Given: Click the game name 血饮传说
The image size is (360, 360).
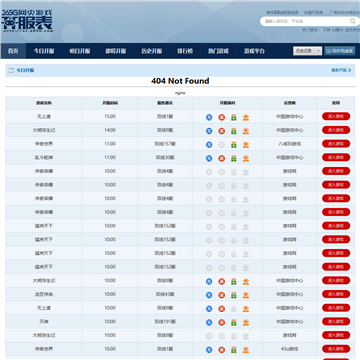Looking at the screenshot, I should (44, 294).
